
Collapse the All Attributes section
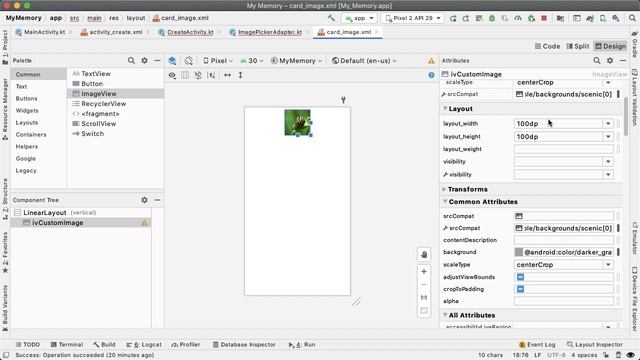[445, 315]
